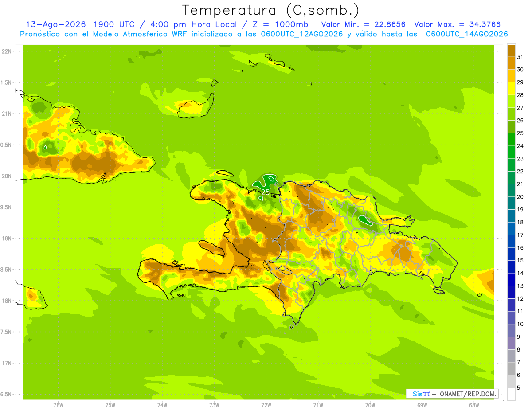Click latitude label 19N

(x=7, y=238)
